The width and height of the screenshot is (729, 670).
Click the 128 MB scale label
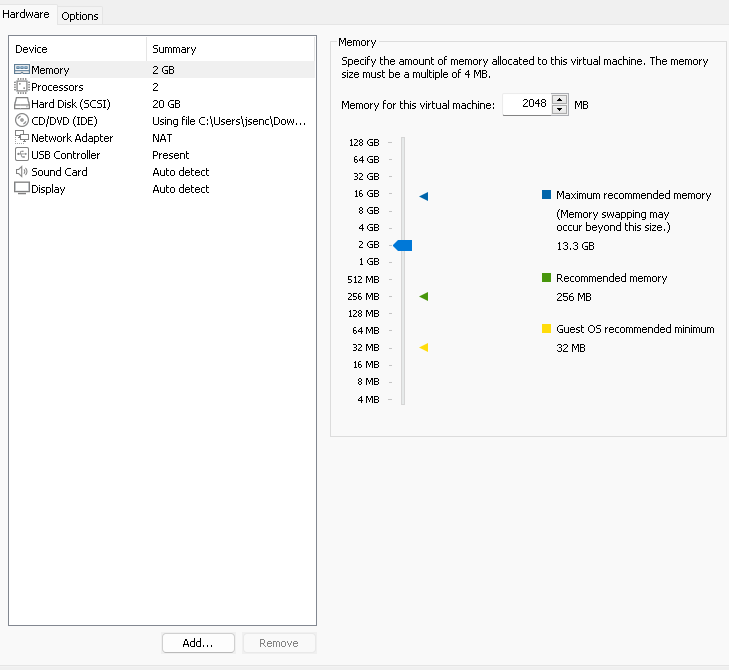364,314
